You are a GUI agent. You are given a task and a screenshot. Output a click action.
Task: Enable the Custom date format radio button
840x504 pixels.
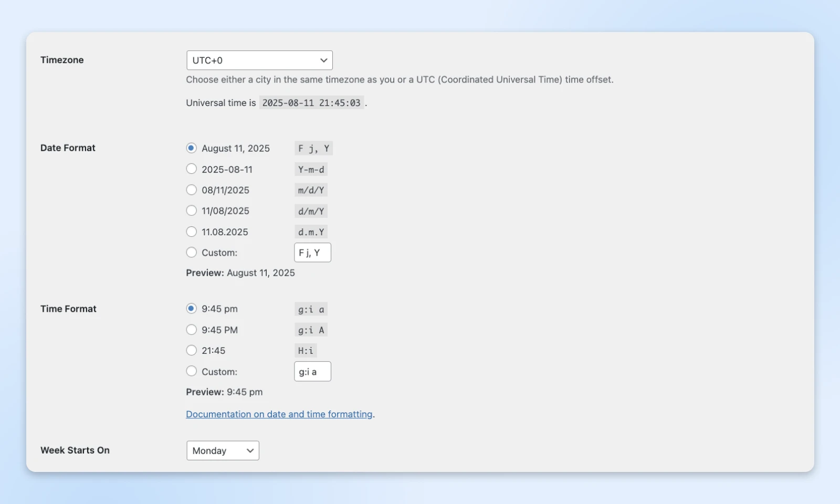pyautogui.click(x=192, y=253)
